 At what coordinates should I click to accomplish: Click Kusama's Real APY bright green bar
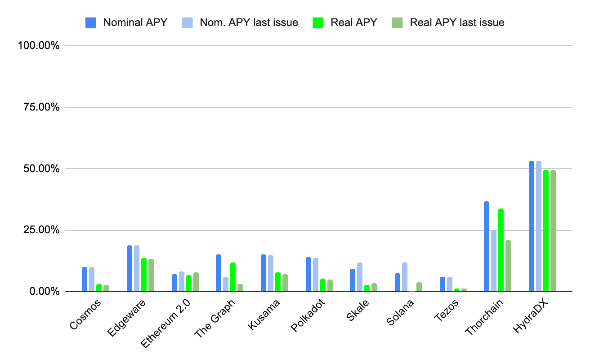click(278, 282)
